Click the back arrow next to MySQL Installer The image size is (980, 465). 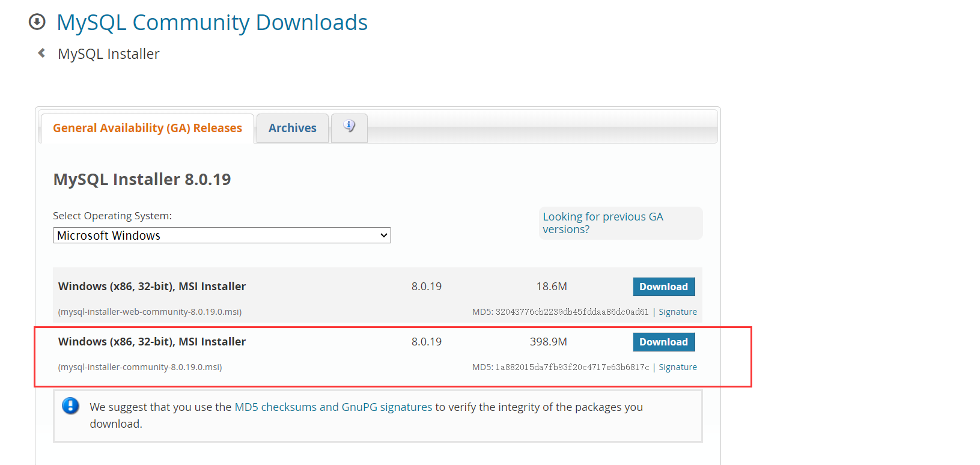coord(41,53)
